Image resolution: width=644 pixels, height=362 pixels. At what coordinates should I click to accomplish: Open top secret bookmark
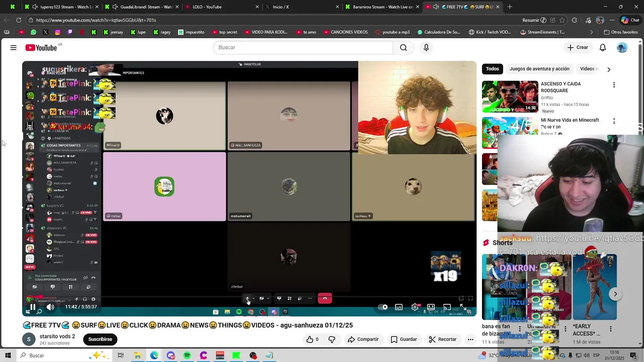224,32
